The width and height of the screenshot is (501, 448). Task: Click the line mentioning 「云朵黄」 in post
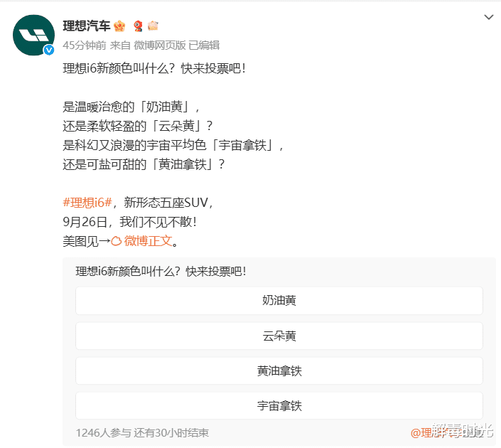click(x=137, y=126)
